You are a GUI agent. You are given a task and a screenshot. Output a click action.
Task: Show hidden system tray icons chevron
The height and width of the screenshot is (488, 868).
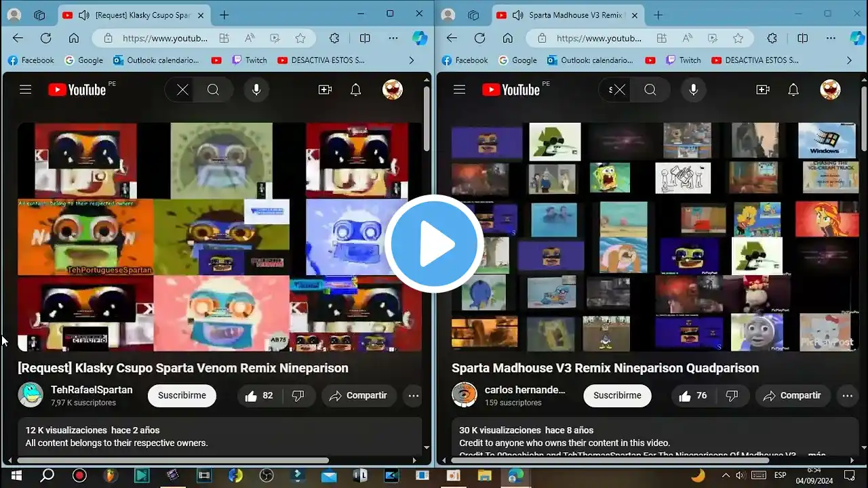click(725, 475)
